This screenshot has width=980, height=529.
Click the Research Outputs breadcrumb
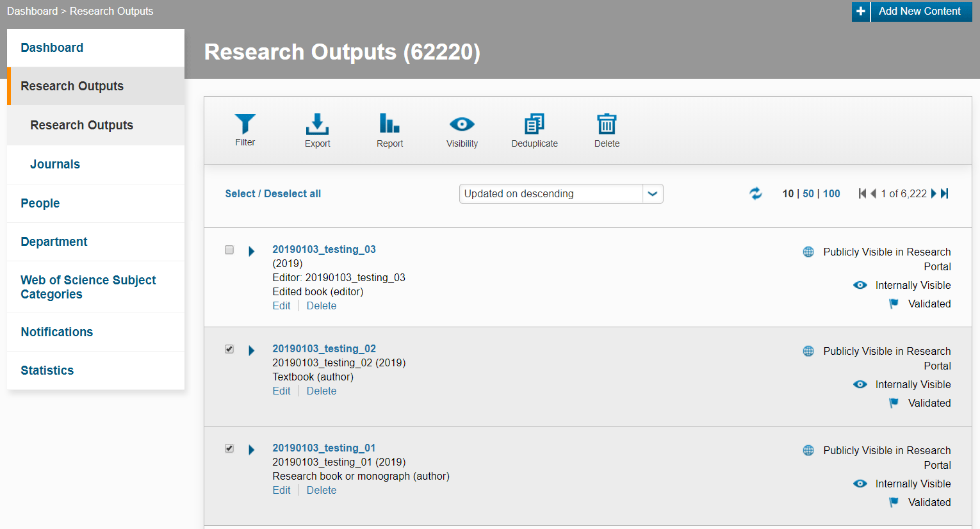[111, 11]
